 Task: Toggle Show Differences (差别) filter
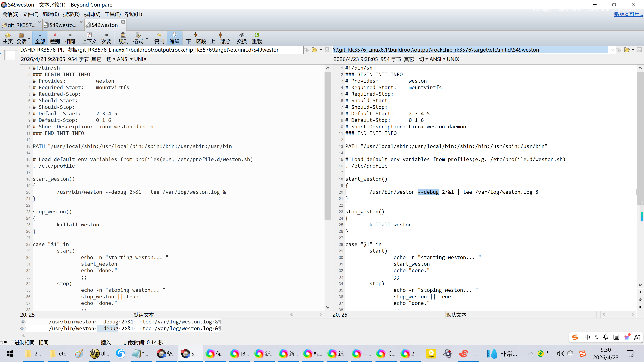point(55,38)
